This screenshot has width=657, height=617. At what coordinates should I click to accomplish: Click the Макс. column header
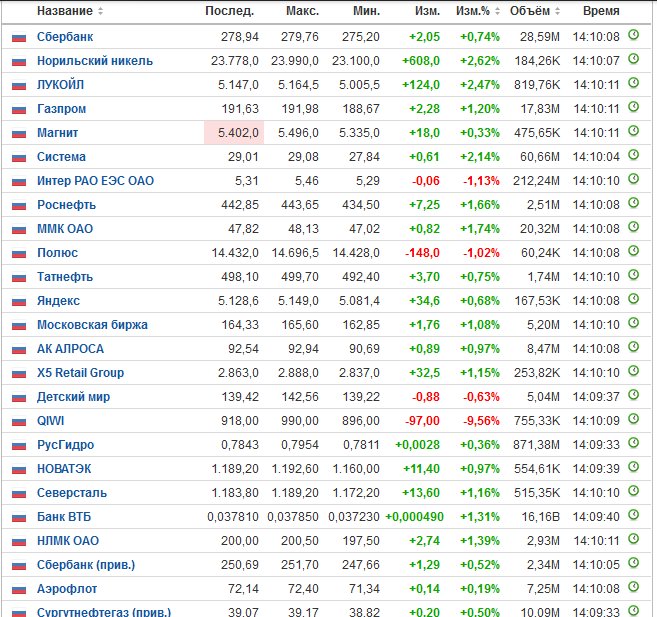(303, 11)
